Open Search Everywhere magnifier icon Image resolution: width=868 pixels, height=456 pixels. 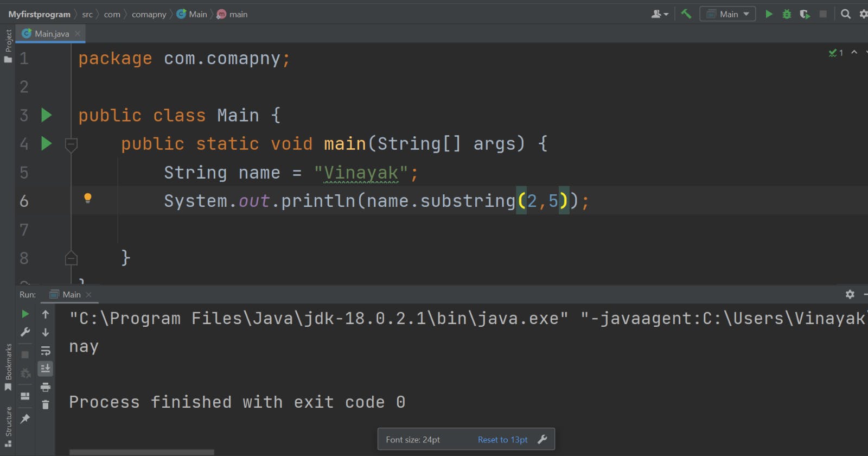tap(846, 14)
